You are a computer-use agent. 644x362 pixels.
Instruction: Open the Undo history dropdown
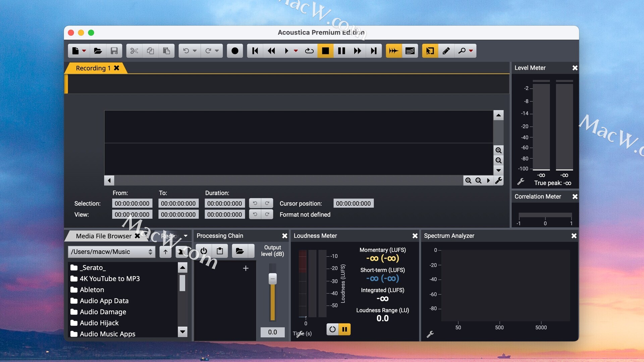pyautogui.click(x=195, y=51)
